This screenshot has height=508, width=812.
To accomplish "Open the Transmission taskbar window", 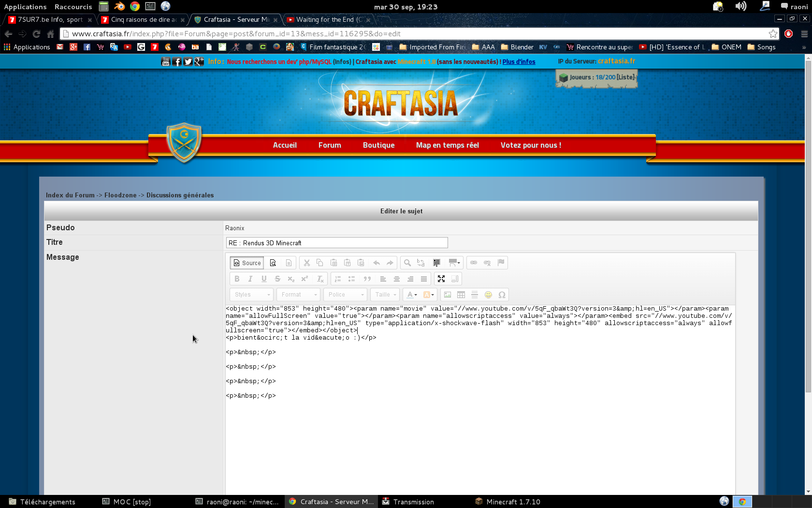I will [x=408, y=502].
